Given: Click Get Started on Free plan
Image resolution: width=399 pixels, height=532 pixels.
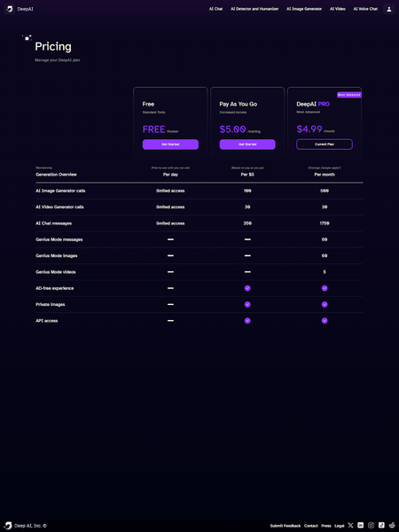Looking at the screenshot, I should (x=170, y=145).
